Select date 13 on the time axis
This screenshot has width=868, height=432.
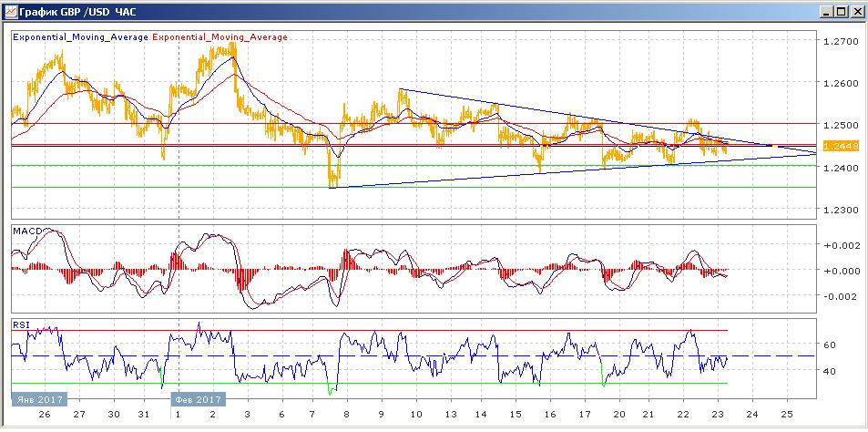tap(451, 415)
